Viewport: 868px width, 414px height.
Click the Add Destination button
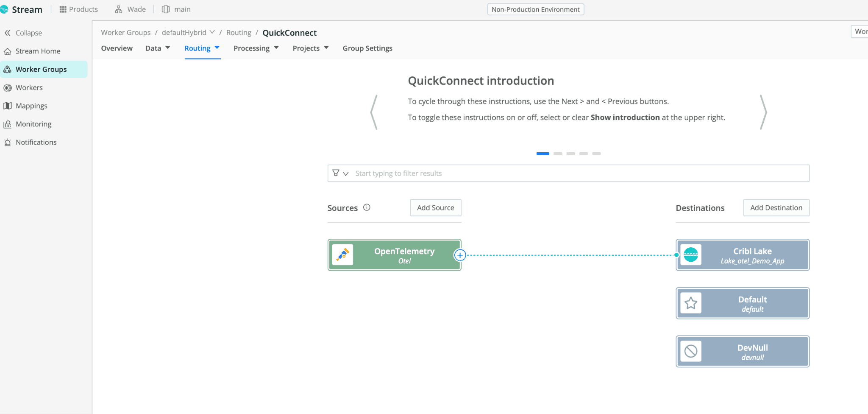[776, 208]
